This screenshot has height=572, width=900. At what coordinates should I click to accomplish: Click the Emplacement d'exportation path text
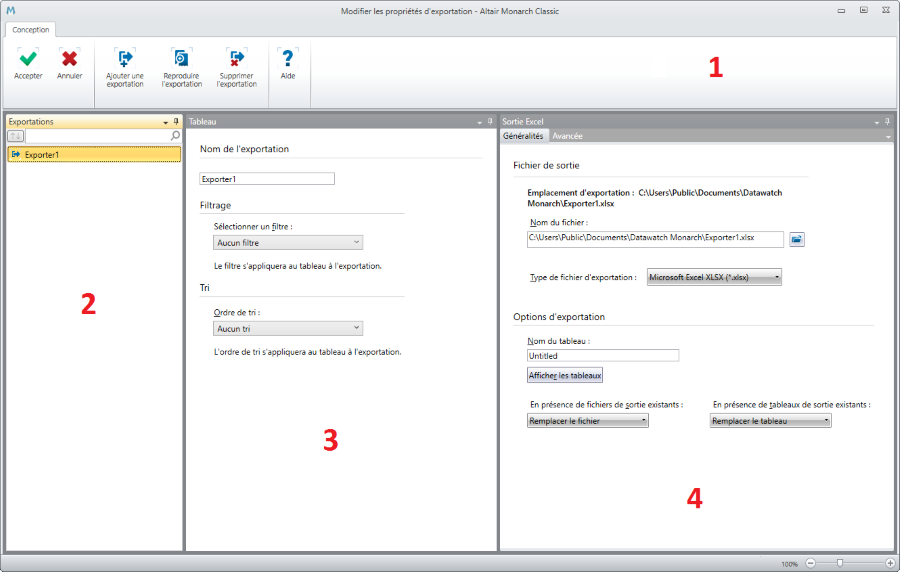[655, 198]
